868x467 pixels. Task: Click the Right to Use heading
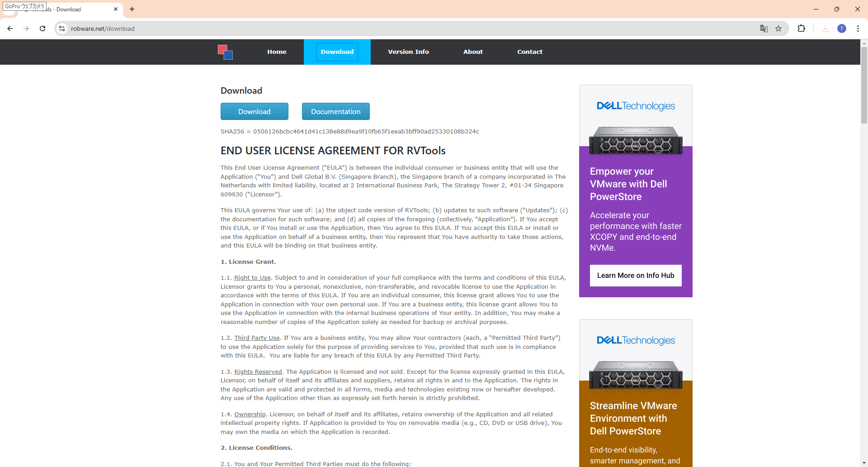click(252, 278)
